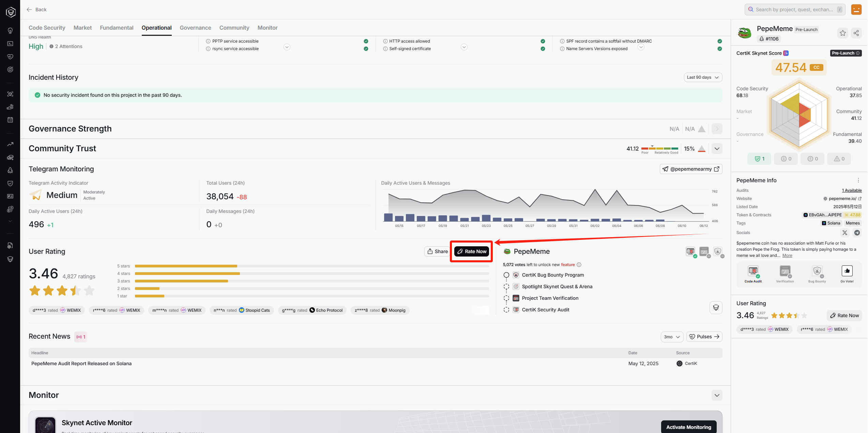
Task: Switch to the Code Security tab
Action: (47, 28)
